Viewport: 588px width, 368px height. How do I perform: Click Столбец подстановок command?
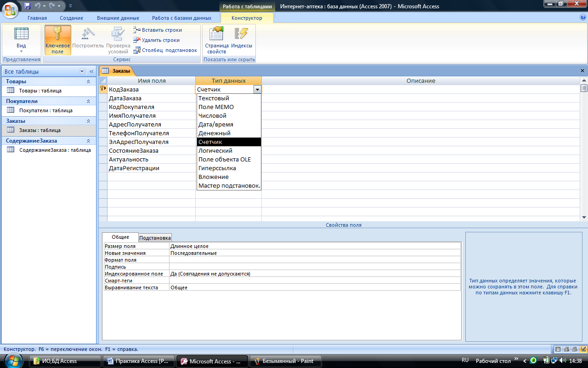(x=165, y=50)
